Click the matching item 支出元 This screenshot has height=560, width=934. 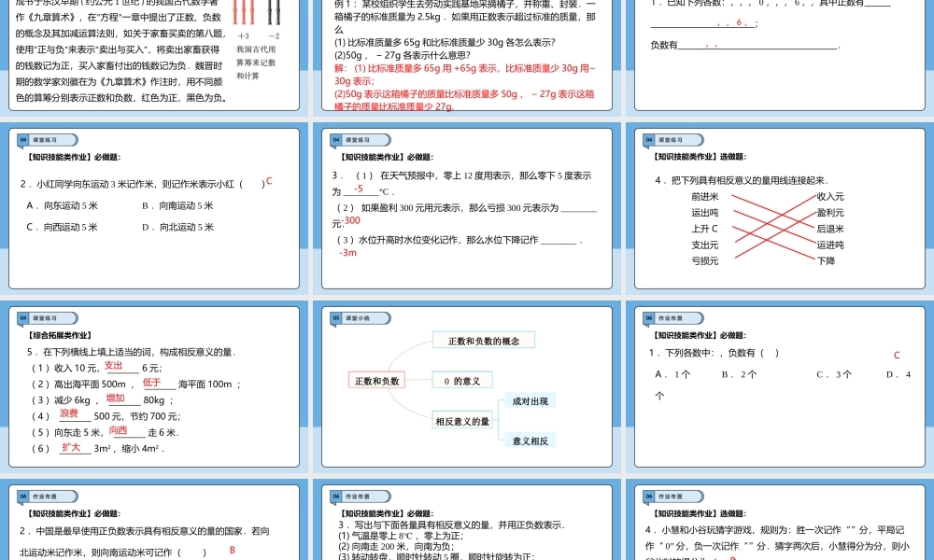[705, 245]
